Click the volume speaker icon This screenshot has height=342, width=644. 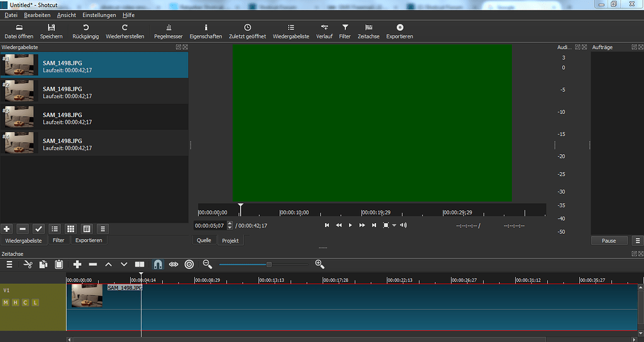403,225
